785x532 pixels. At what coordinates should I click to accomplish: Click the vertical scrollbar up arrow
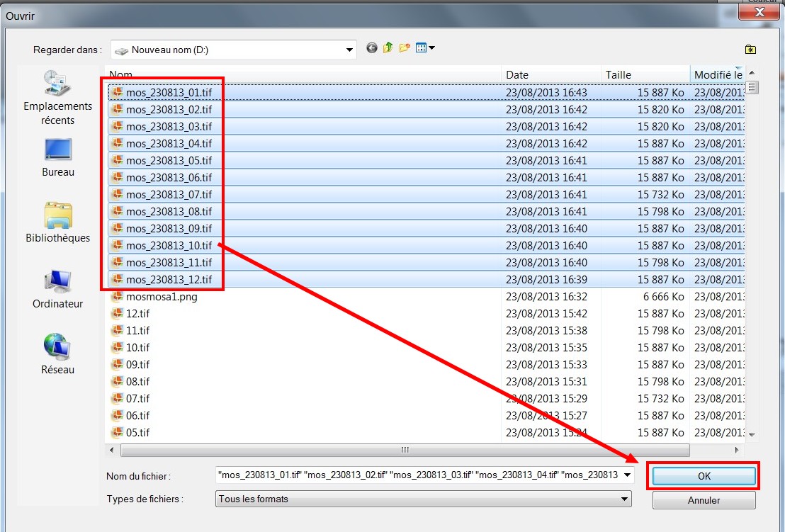(x=752, y=73)
